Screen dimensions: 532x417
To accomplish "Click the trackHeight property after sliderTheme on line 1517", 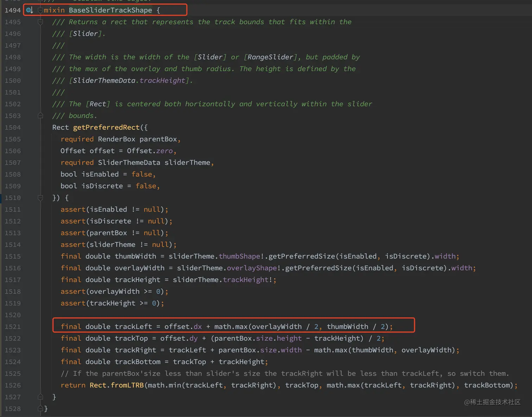I will pos(246,280).
